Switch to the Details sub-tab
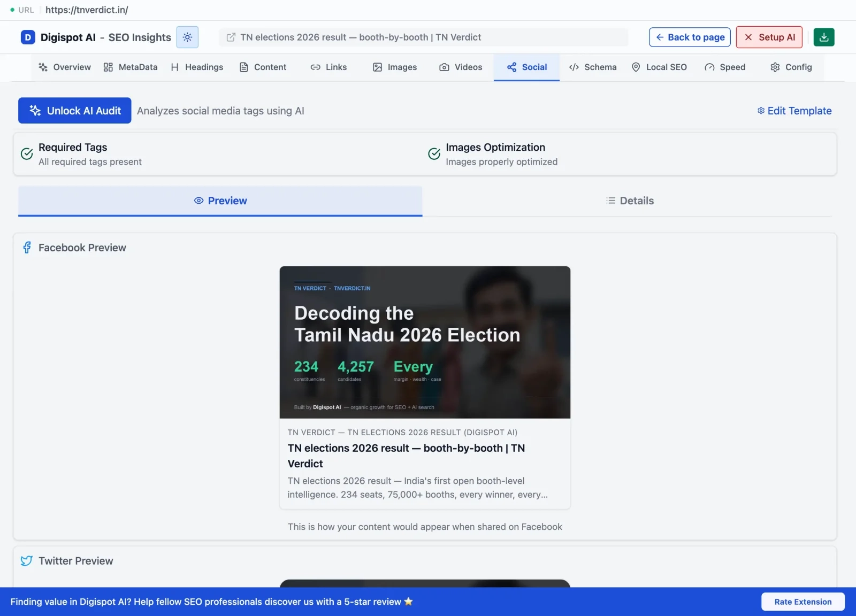Image resolution: width=856 pixels, height=616 pixels. coord(630,201)
